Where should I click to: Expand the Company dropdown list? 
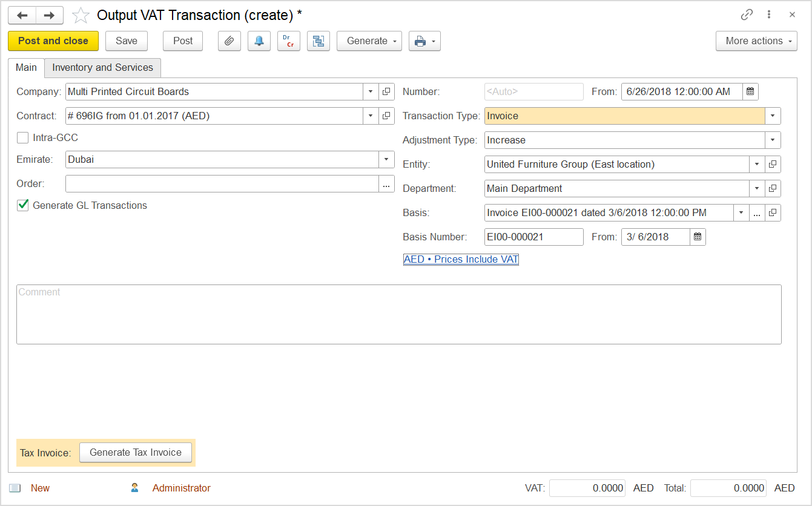371,92
